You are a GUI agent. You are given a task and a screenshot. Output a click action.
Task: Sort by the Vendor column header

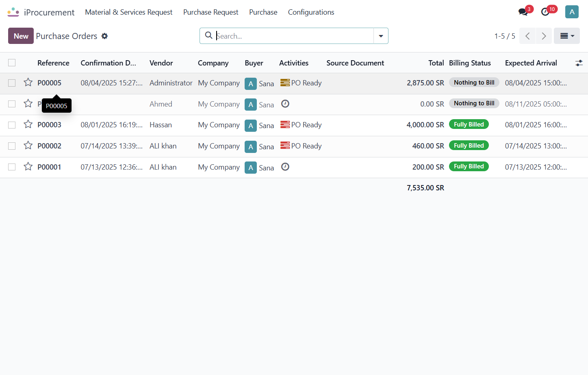click(161, 63)
